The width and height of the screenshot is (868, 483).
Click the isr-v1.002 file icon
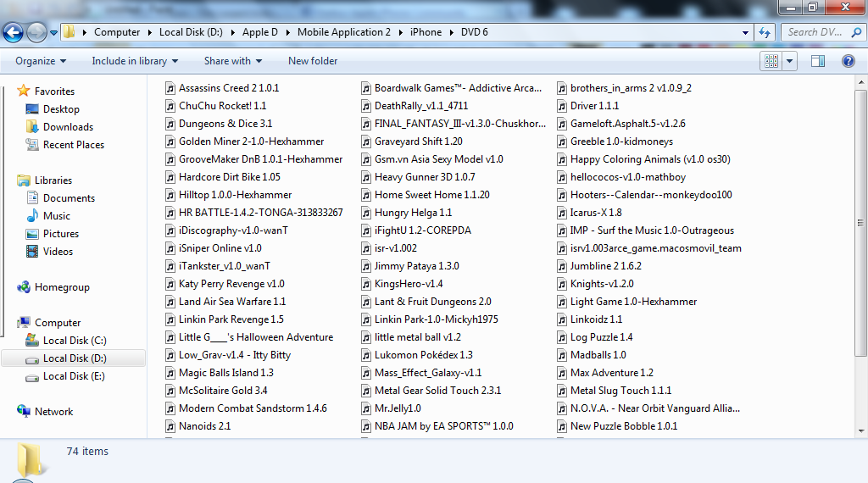[366, 248]
